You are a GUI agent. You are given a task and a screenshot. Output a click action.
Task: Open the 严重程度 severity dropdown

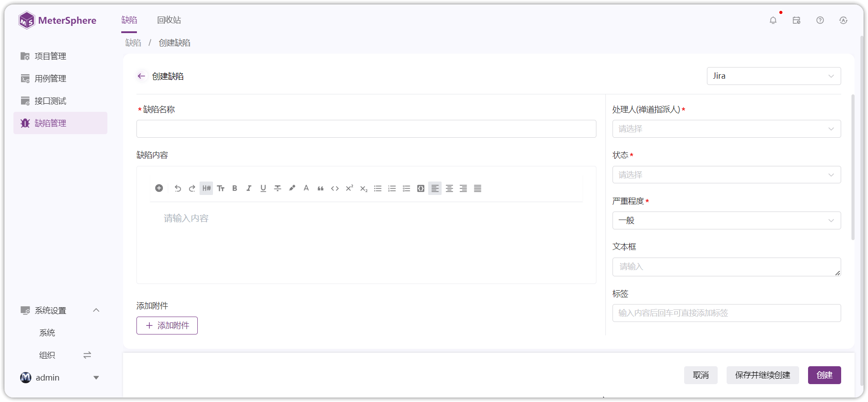727,220
